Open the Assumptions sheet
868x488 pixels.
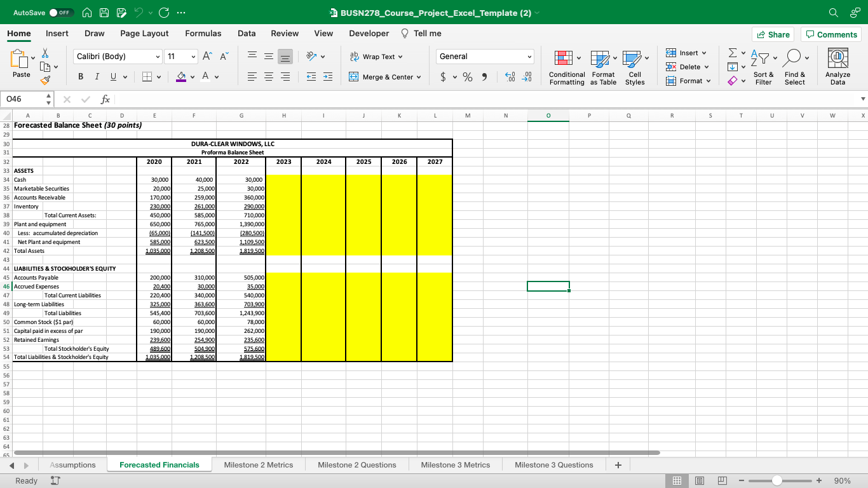pos(72,464)
